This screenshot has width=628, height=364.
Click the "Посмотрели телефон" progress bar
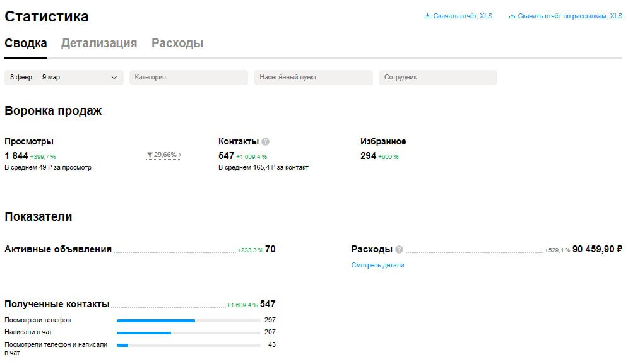pos(188,320)
